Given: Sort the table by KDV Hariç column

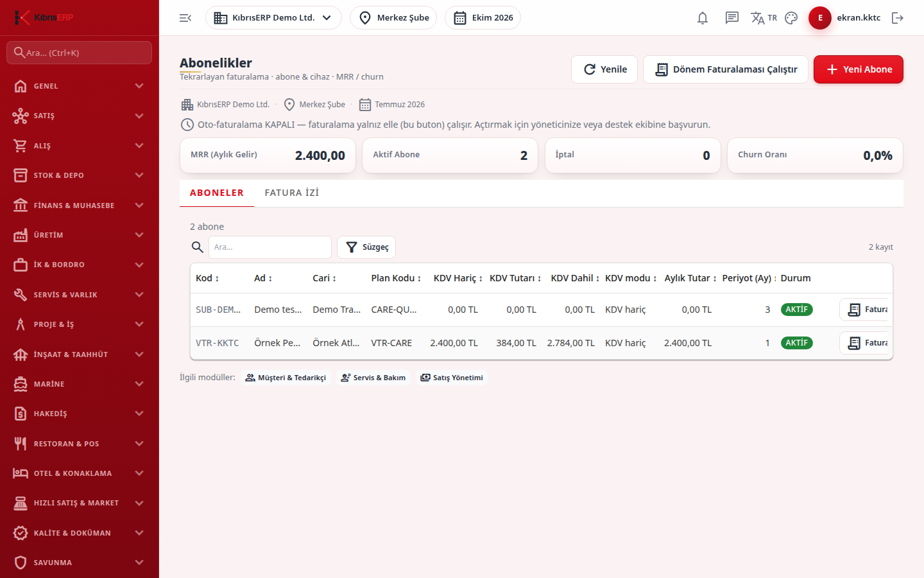Looking at the screenshot, I should pos(458,278).
